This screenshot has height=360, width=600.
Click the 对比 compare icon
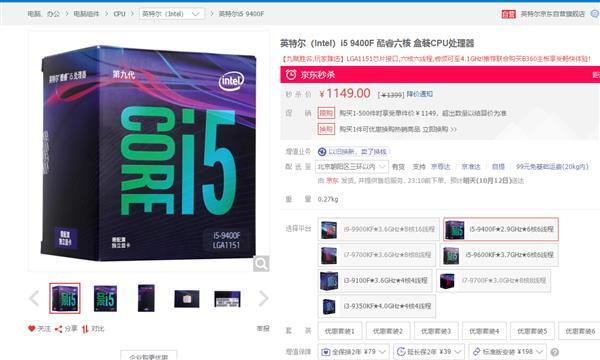pyautogui.click(x=85, y=329)
